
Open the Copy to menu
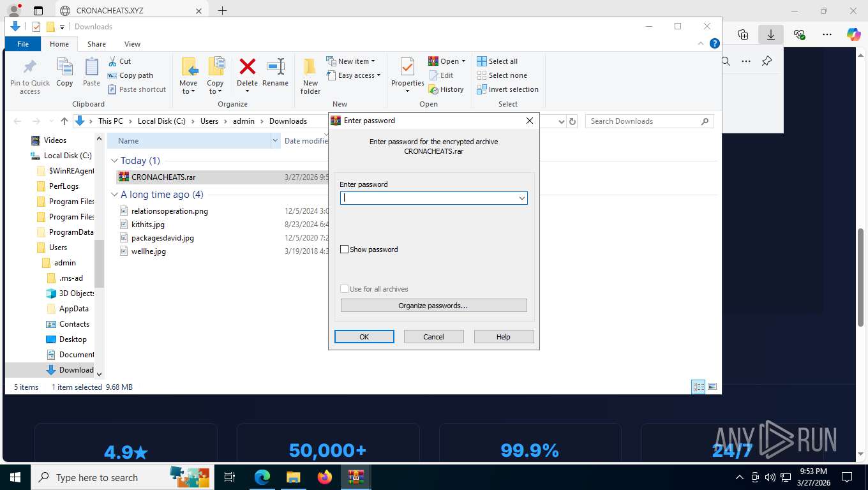pos(216,76)
